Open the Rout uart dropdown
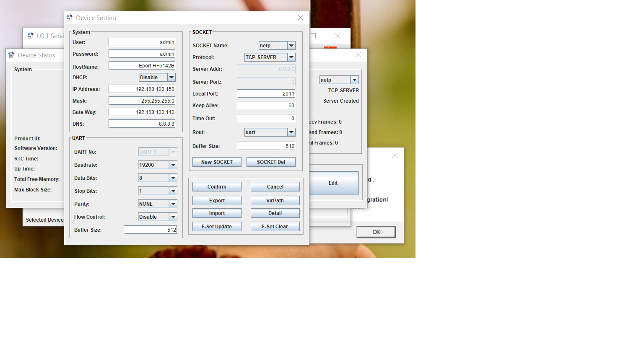Screen dimensions: 644x362 tap(291, 132)
